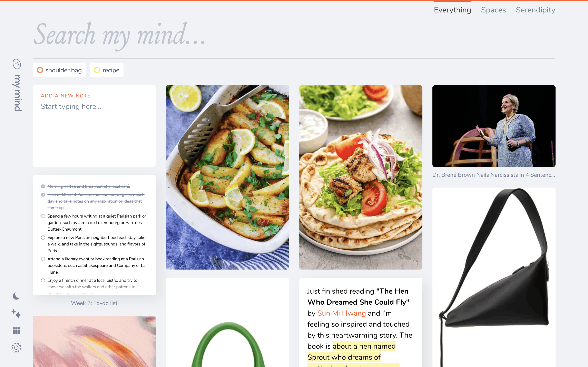Click the orange ring on shoulder bag tag
The image size is (588, 367).
point(40,70)
